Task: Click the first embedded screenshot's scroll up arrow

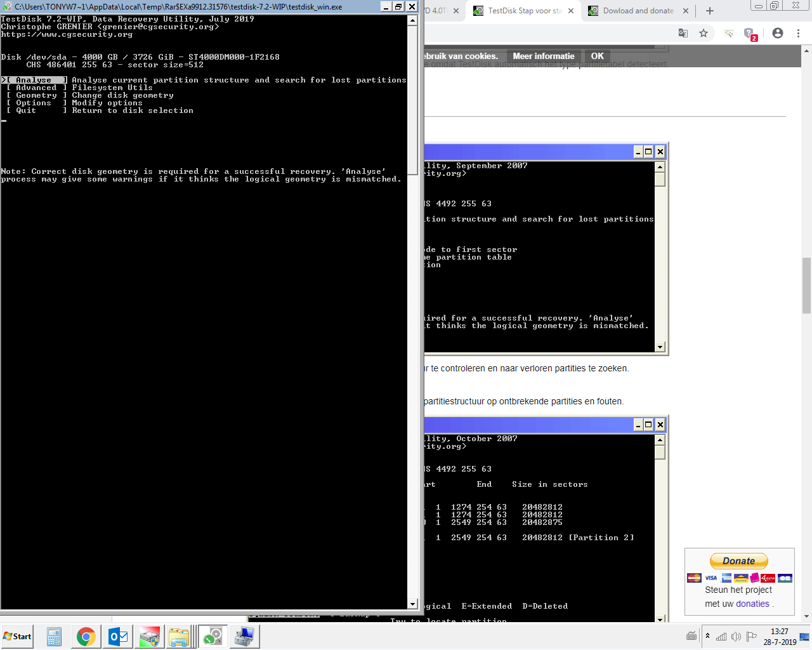Action: tap(660, 167)
